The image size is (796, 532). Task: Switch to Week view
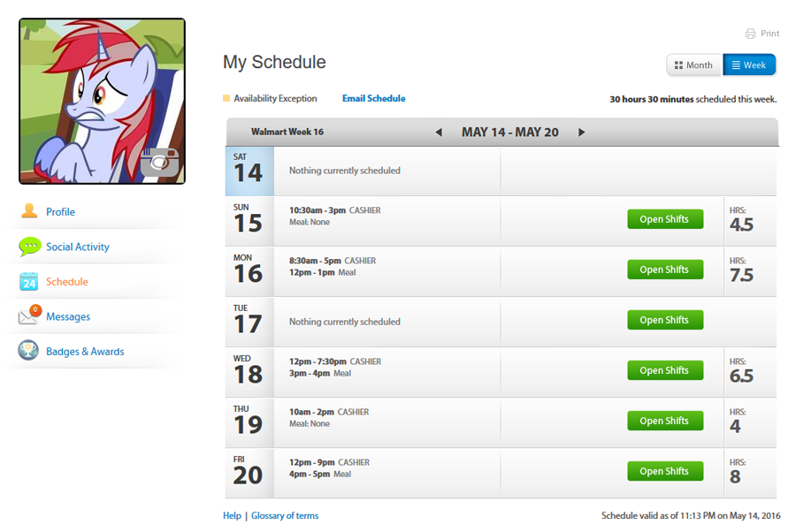pos(749,65)
